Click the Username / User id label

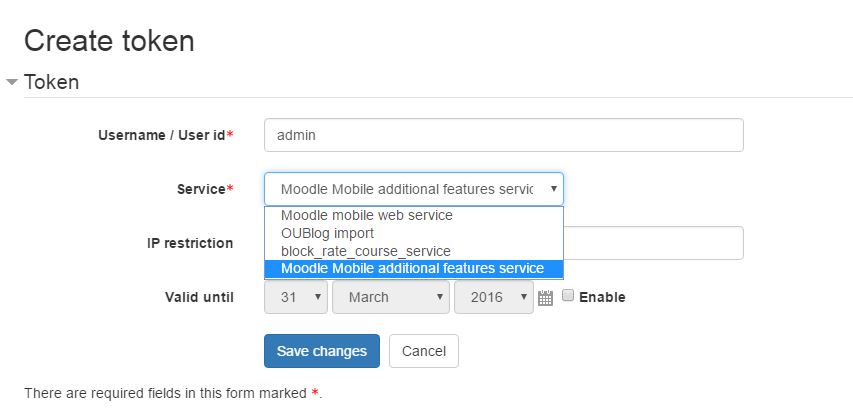point(162,135)
